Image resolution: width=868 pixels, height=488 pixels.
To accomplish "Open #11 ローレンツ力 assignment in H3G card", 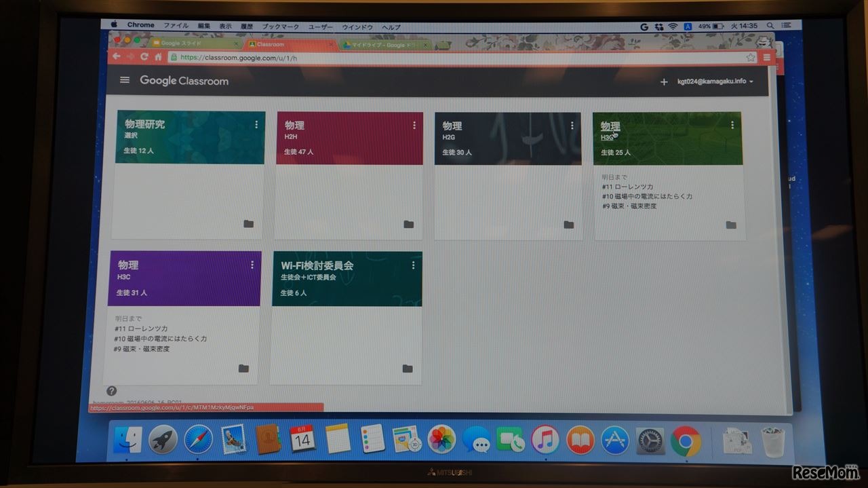I will (x=627, y=187).
